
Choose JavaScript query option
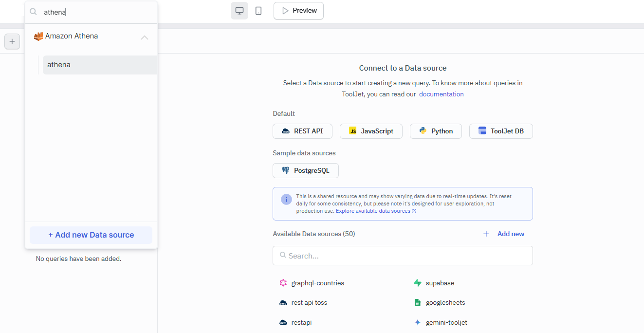(x=371, y=131)
